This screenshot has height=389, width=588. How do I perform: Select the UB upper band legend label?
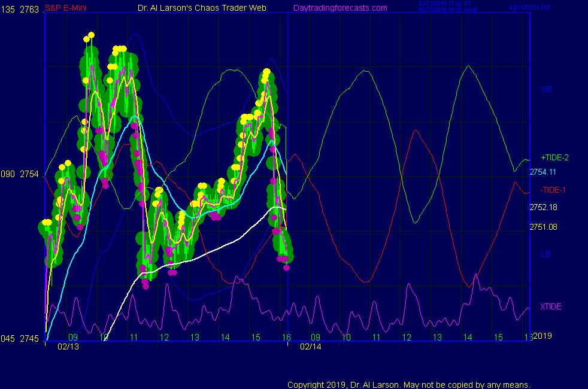click(546, 89)
